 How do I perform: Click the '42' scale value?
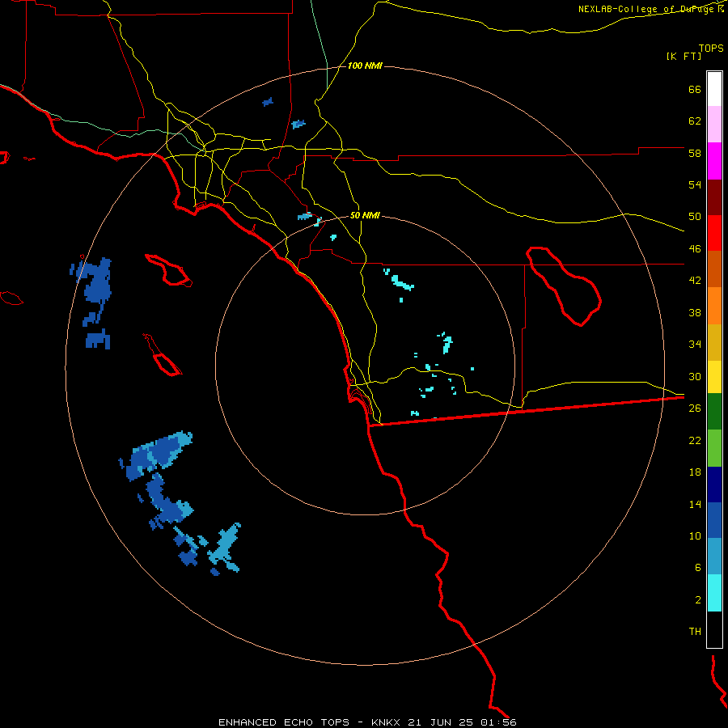(x=695, y=281)
